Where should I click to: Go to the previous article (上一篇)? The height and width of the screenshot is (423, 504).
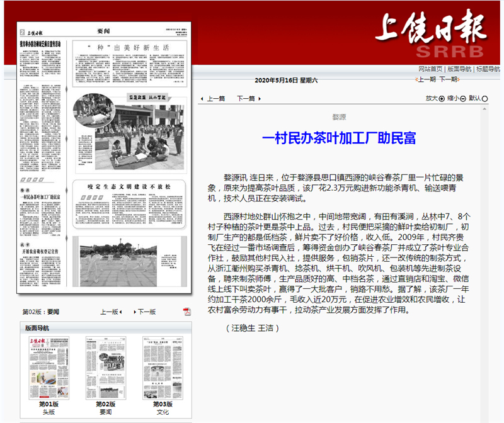tap(215, 99)
